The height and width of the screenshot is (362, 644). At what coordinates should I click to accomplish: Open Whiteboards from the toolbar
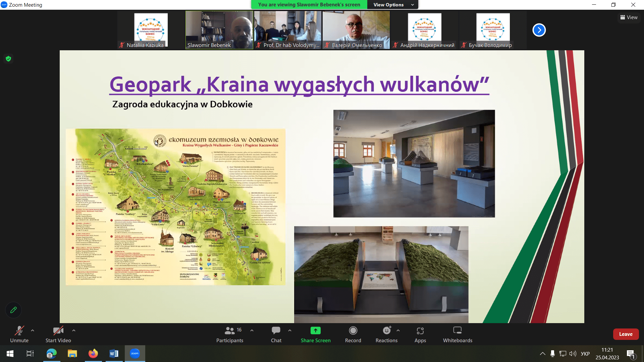[457, 331]
